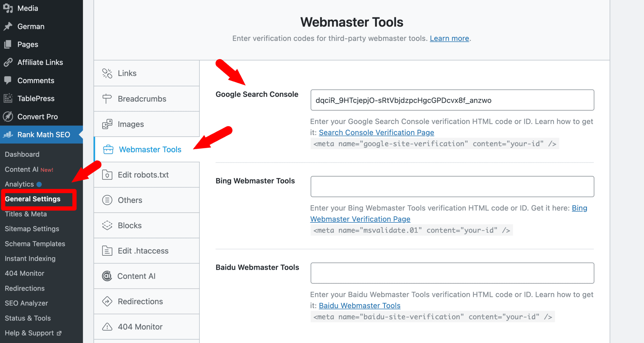Click the 404 Monitor warning icon

point(107,327)
